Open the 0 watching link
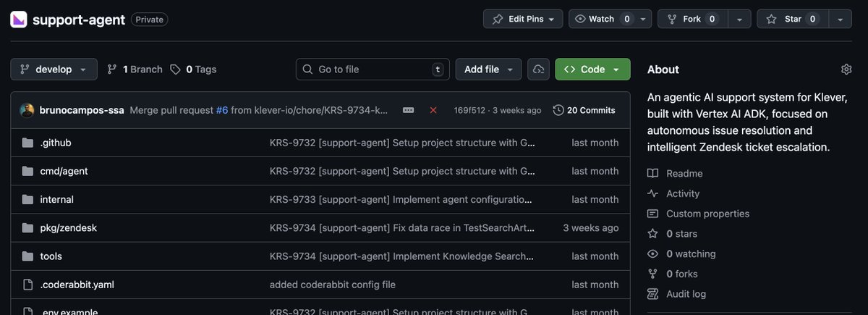The width and height of the screenshot is (868, 315). coord(691,253)
